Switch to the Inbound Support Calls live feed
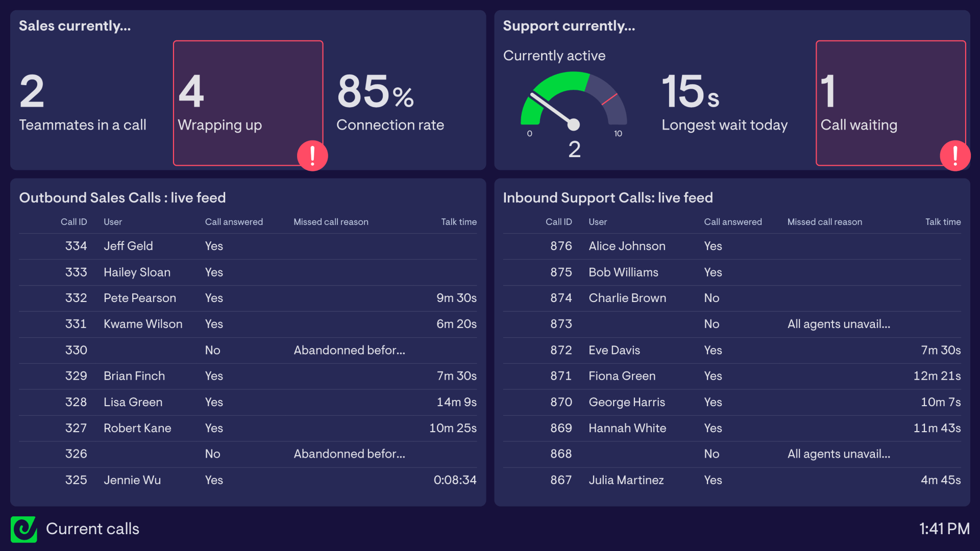 [x=608, y=198]
